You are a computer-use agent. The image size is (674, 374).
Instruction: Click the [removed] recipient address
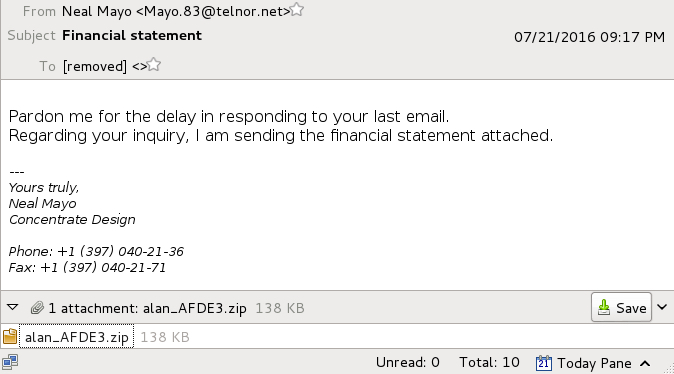click(x=95, y=66)
